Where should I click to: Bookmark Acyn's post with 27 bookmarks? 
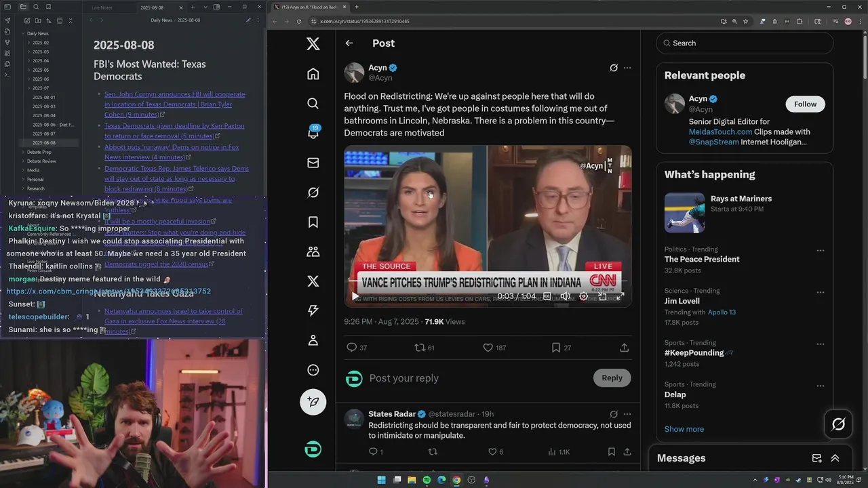click(x=556, y=348)
